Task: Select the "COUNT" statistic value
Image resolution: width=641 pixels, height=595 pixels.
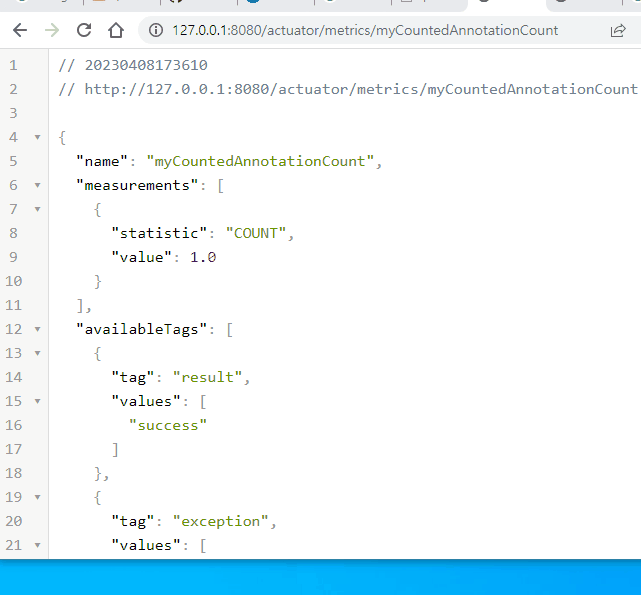Action: [x=256, y=233]
